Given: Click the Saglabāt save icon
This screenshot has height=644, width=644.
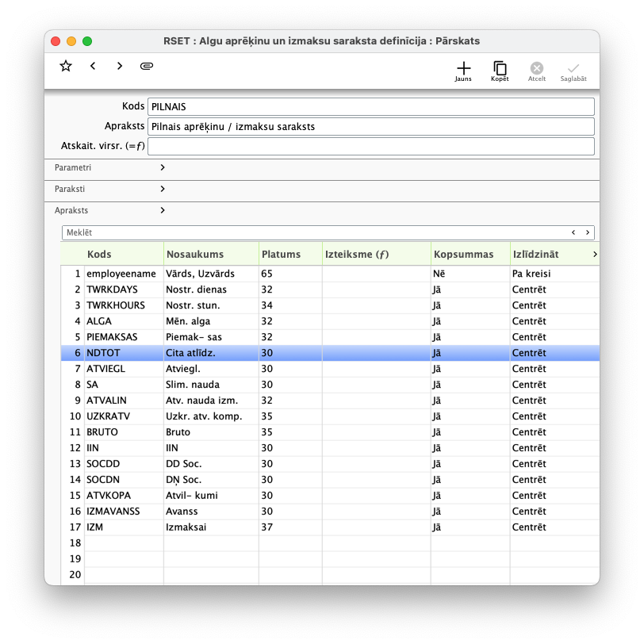Looking at the screenshot, I should click(573, 70).
